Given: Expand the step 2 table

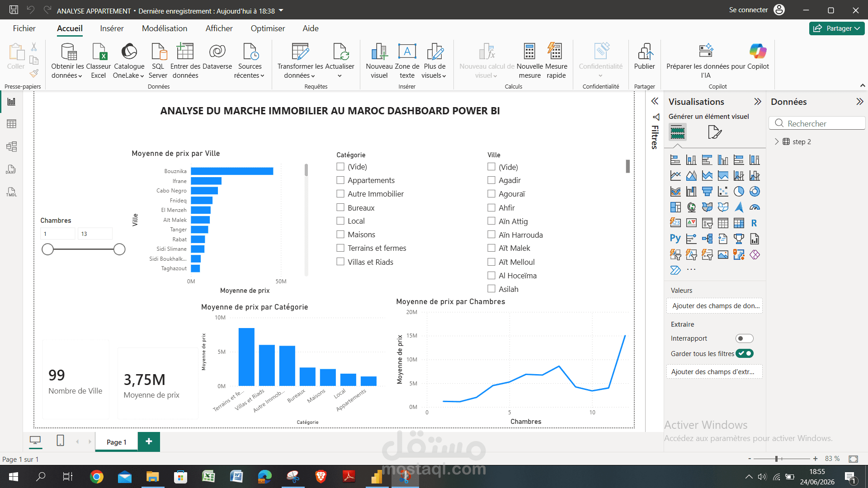Looking at the screenshot, I should 777,141.
